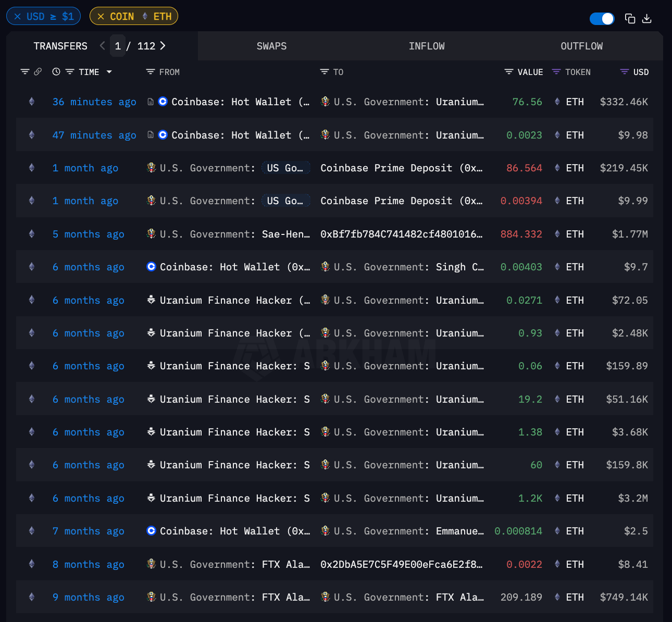This screenshot has width=672, height=622.
Task: Open the VALUE column filter
Action: 509,72
